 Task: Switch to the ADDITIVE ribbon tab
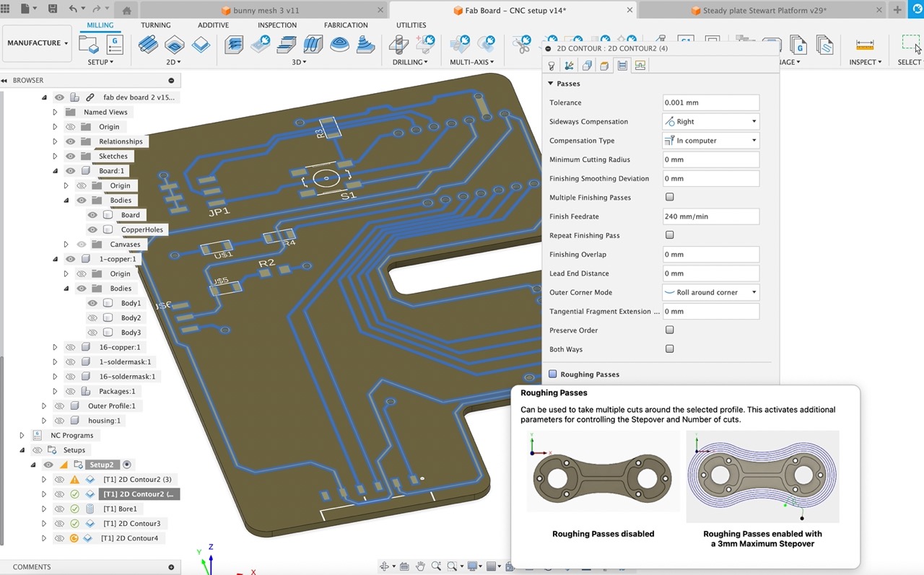click(x=213, y=25)
